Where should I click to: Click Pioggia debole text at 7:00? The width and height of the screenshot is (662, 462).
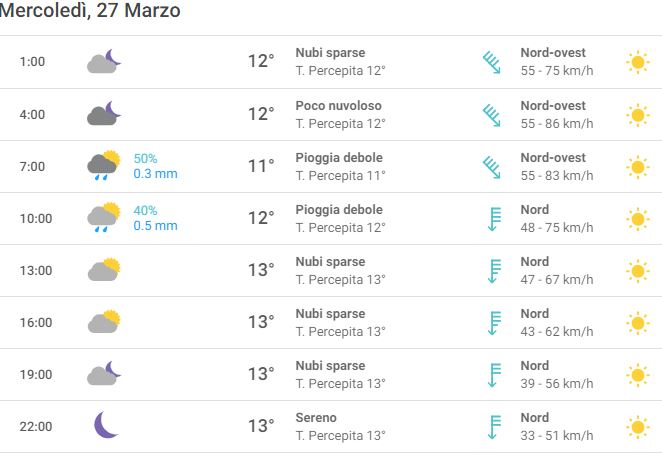[x=339, y=158]
